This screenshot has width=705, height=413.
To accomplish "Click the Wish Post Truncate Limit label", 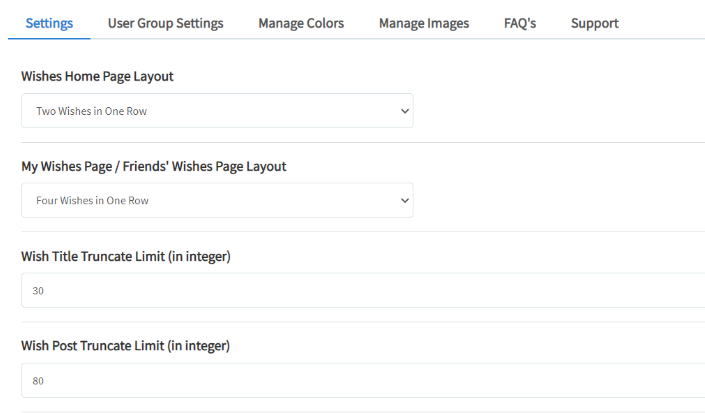I will (x=125, y=346).
